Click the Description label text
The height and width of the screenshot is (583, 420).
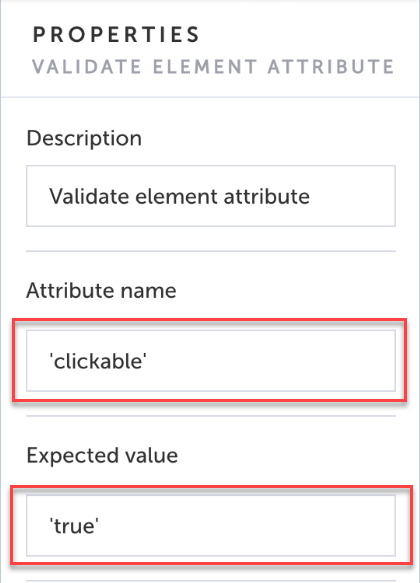tap(84, 138)
